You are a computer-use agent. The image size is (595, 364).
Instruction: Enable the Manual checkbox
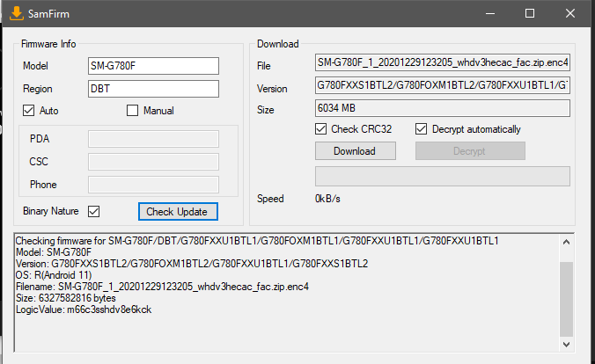pos(132,110)
